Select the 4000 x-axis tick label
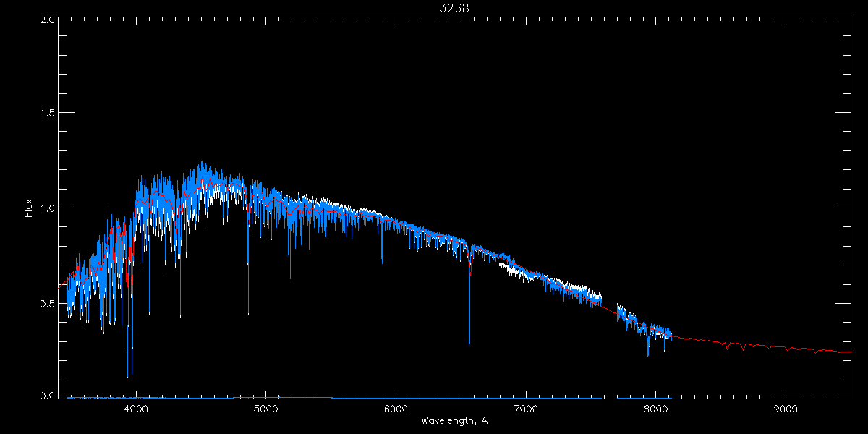This screenshot has height=434, width=868. pyautogui.click(x=136, y=409)
